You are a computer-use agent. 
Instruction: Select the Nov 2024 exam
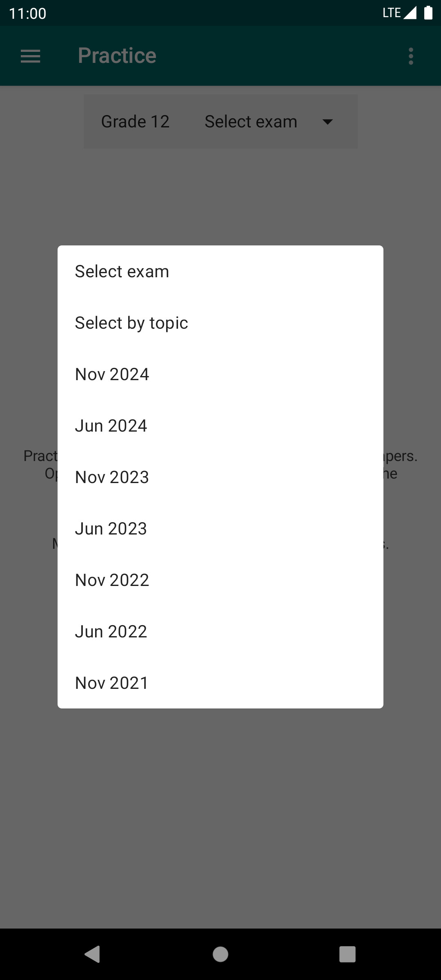pyautogui.click(x=220, y=374)
